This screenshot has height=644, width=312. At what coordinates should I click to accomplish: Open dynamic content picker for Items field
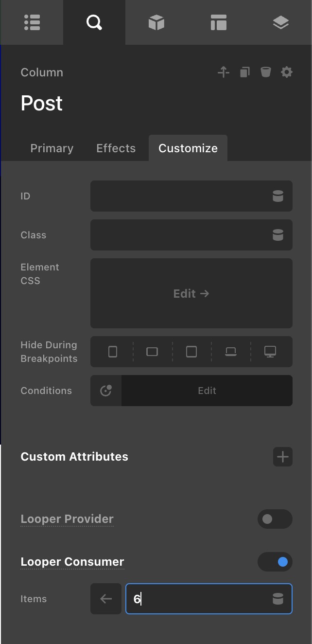(x=278, y=599)
